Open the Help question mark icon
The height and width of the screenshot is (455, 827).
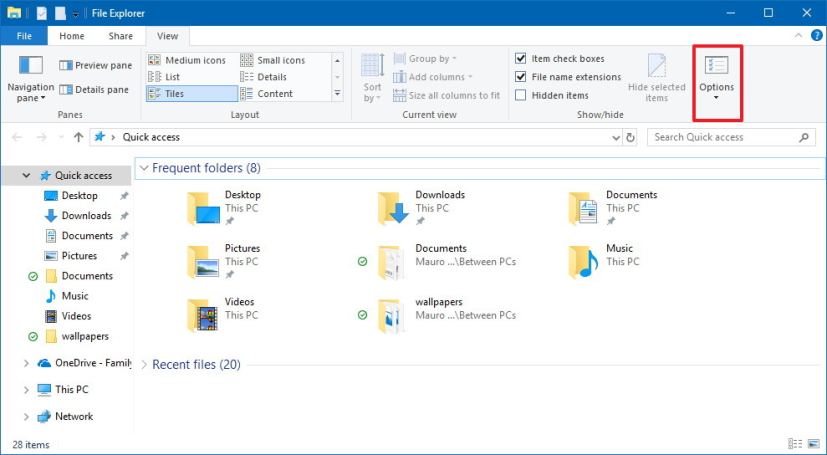coord(814,36)
